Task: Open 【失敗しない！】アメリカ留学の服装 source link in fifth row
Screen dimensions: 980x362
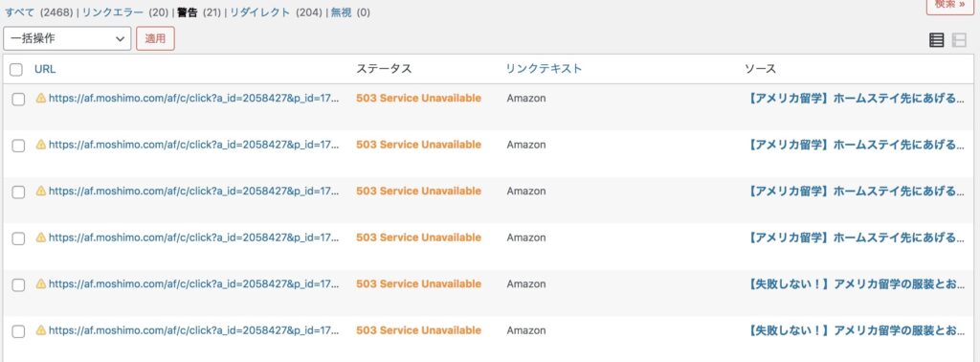Action: (856, 283)
